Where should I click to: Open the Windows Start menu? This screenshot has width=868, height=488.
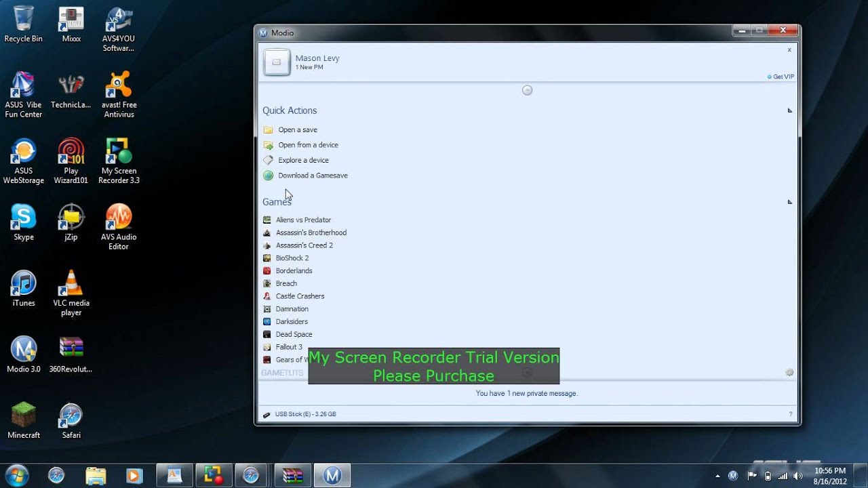pos(17,475)
